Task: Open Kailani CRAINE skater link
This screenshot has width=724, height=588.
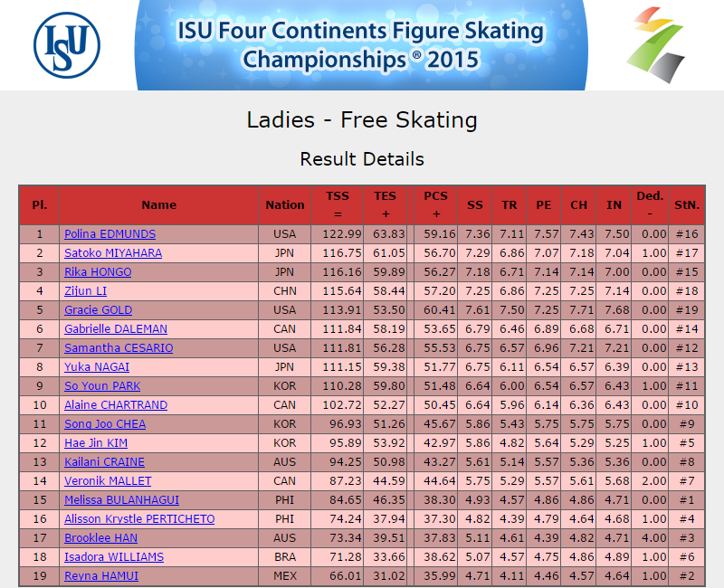Action: pos(104,461)
